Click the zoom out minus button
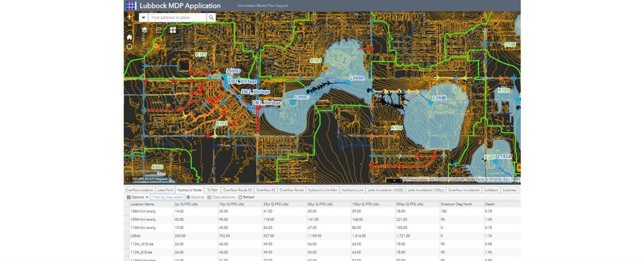Image resolution: width=644 pixels, height=261 pixels. pyautogui.click(x=129, y=25)
